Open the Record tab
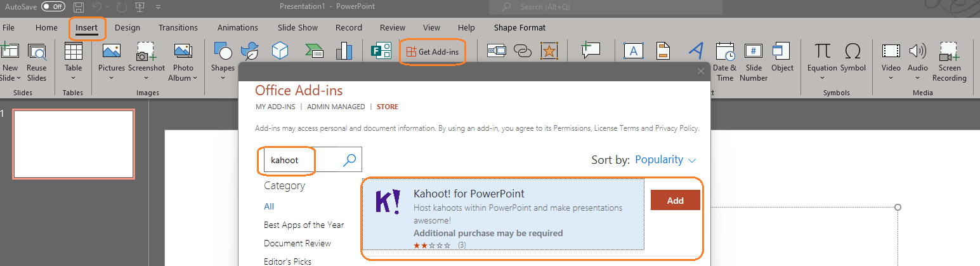This screenshot has height=266, width=980. tap(349, 28)
